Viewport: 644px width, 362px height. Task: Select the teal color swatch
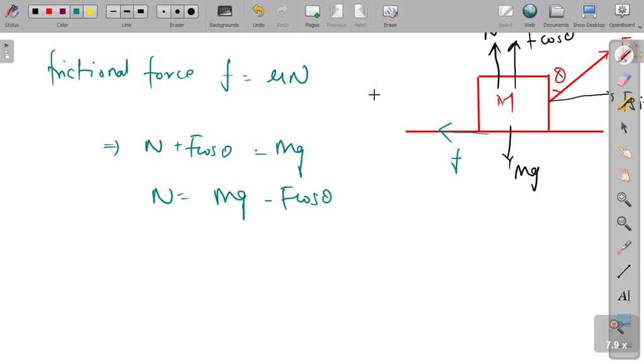coord(75,11)
